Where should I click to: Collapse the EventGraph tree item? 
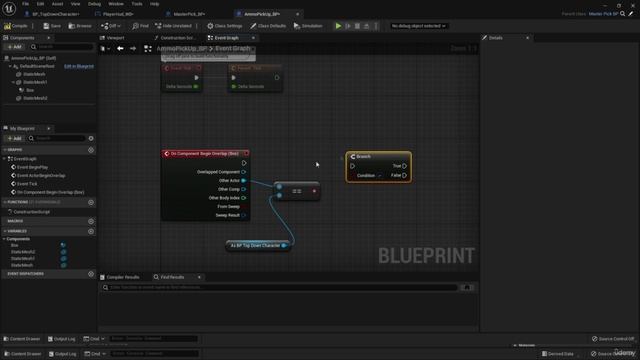coord(5,159)
